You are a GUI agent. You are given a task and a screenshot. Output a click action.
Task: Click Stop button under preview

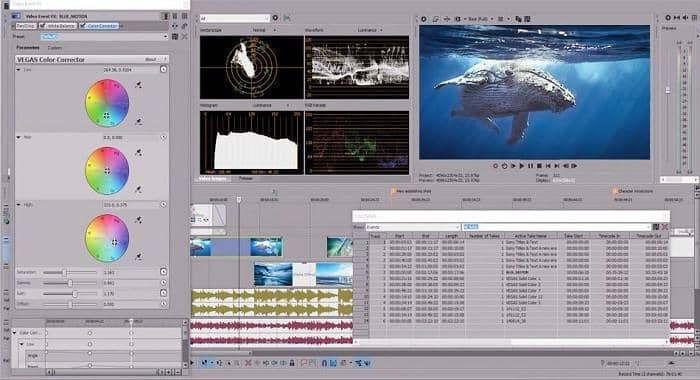pos(539,166)
